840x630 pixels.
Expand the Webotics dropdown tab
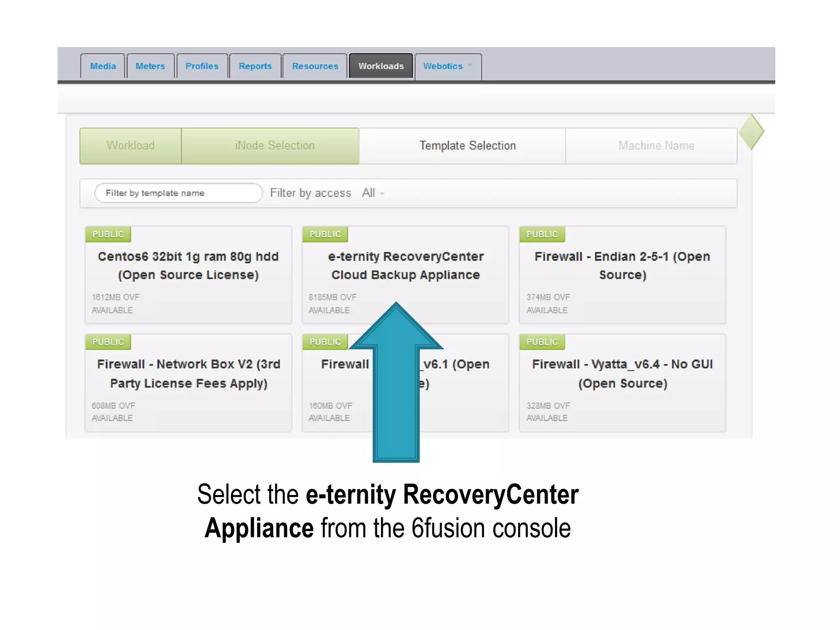pyautogui.click(x=447, y=66)
